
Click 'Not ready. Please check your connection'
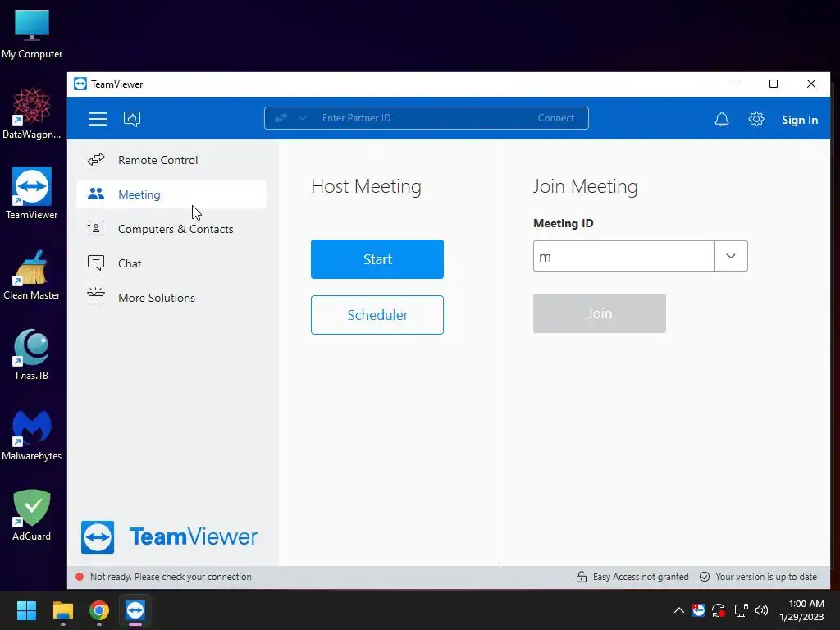point(171,577)
